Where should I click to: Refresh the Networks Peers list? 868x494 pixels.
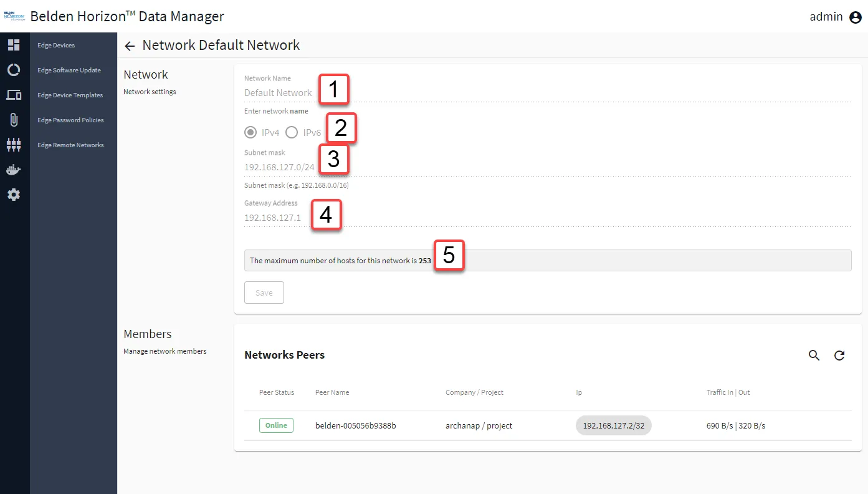(x=839, y=356)
